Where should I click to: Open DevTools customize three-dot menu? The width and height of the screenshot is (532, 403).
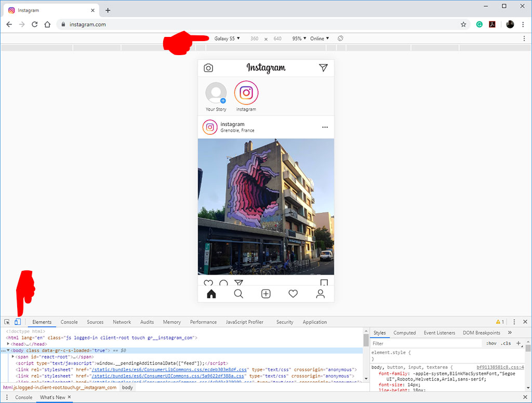[514, 321]
